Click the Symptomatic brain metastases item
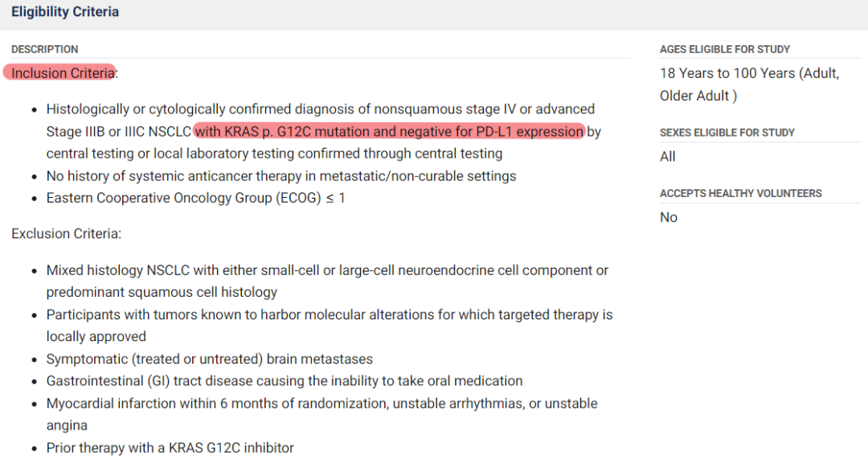868x465 pixels. [209, 359]
